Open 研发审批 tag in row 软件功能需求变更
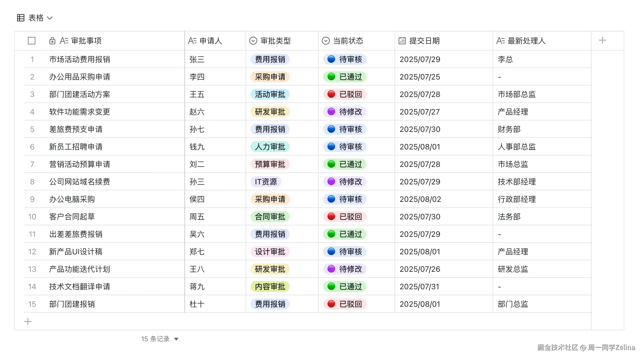The image size is (644, 360). [x=270, y=112]
